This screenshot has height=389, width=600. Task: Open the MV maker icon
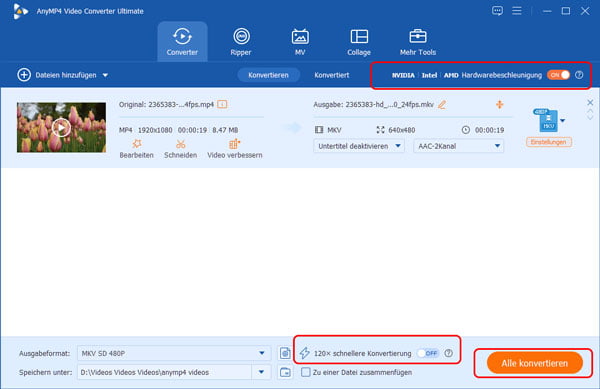[x=300, y=37]
